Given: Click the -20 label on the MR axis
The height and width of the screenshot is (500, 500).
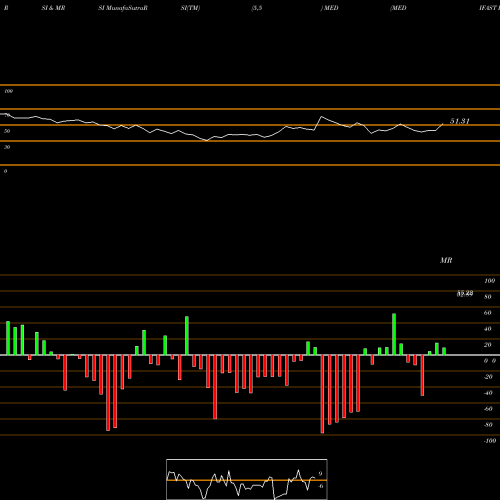Looking at the screenshot, I should (x=488, y=377).
